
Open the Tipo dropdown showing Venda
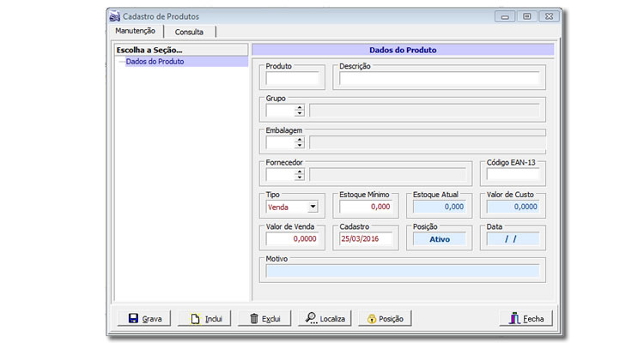click(313, 207)
